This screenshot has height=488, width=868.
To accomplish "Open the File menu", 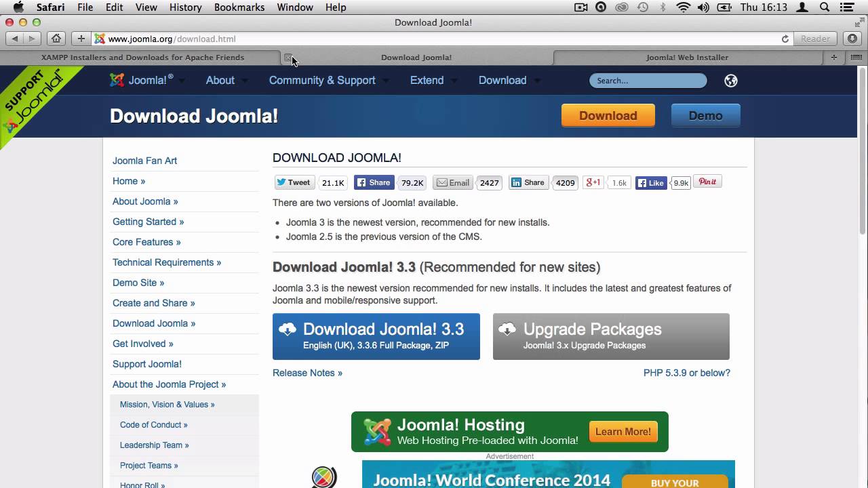I will click(85, 7).
